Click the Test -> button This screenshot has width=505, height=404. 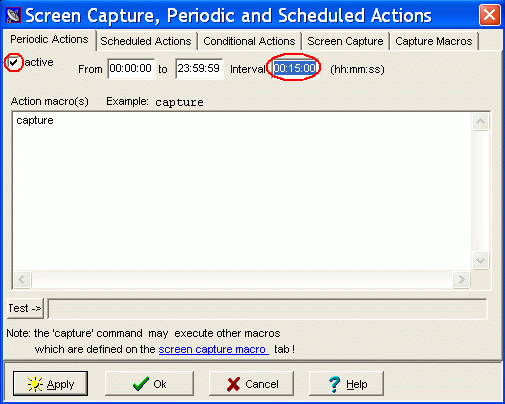25,308
